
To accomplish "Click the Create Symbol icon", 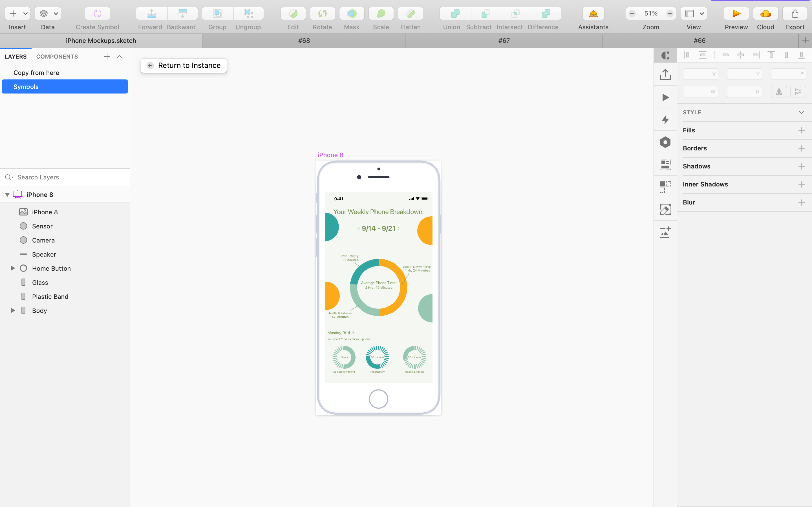I will [97, 14].
